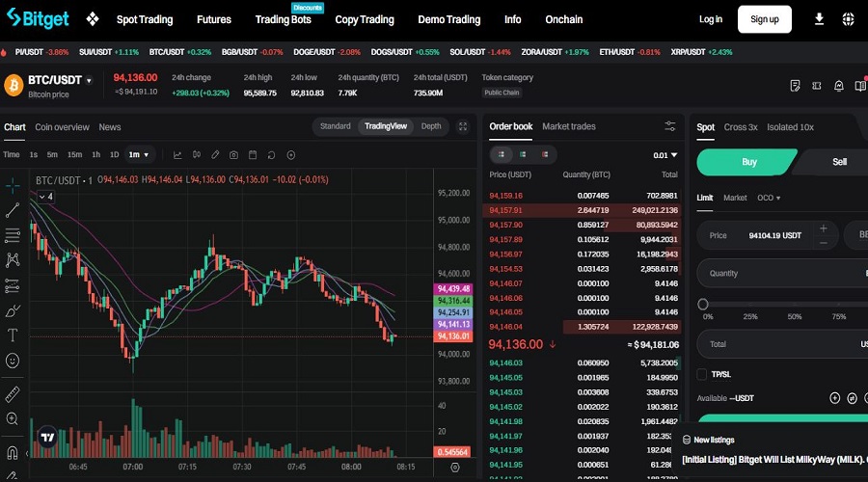868x482 pixels.
Task: Switch chart to Depth mode
Action: 431,126
